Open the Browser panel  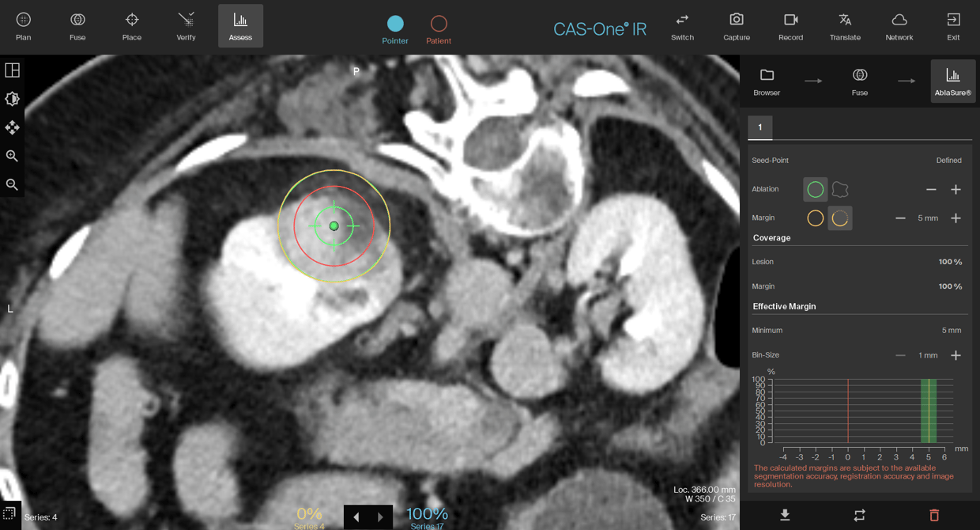[767, 81]
